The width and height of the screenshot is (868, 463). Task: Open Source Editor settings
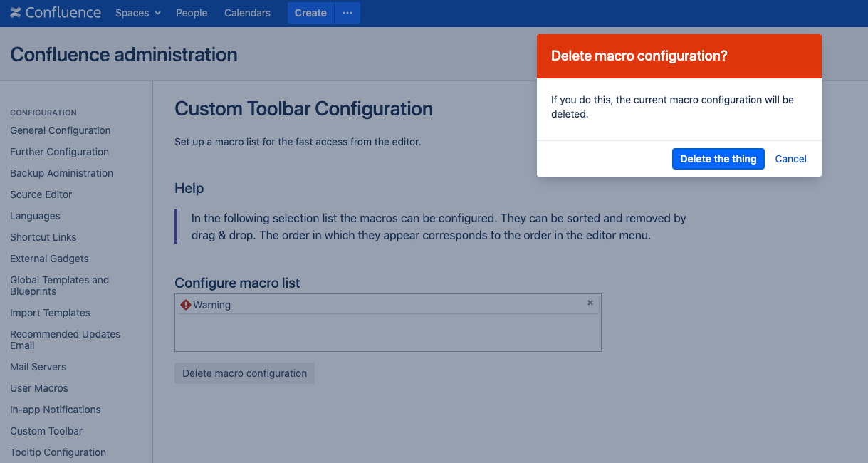(x=41, y=194)
